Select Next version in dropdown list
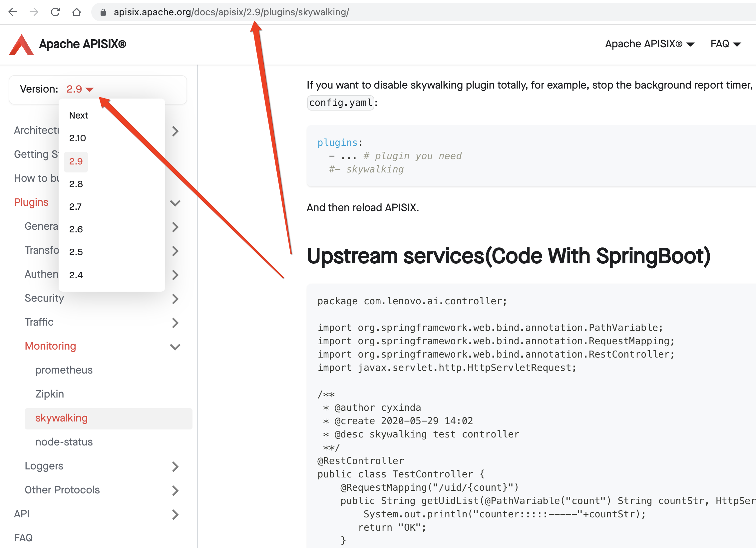 pos(79,115)
